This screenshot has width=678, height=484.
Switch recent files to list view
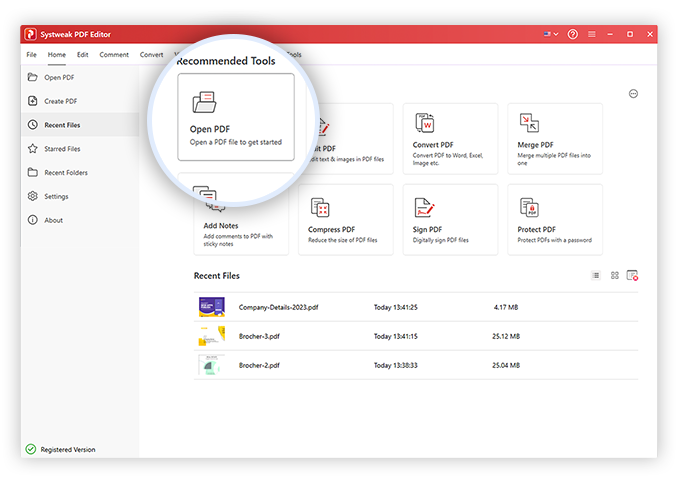click(596, 275)
